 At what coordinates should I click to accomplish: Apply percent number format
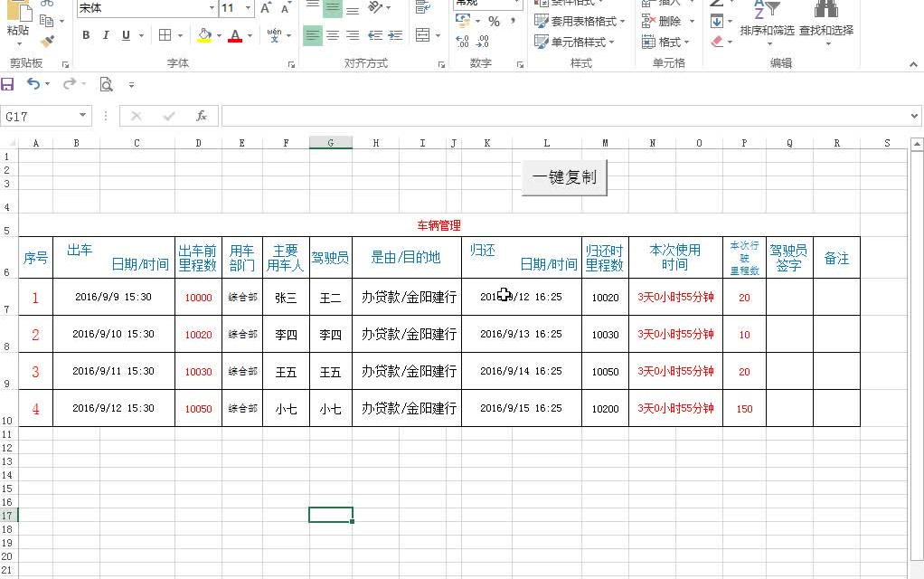(495, 23)
